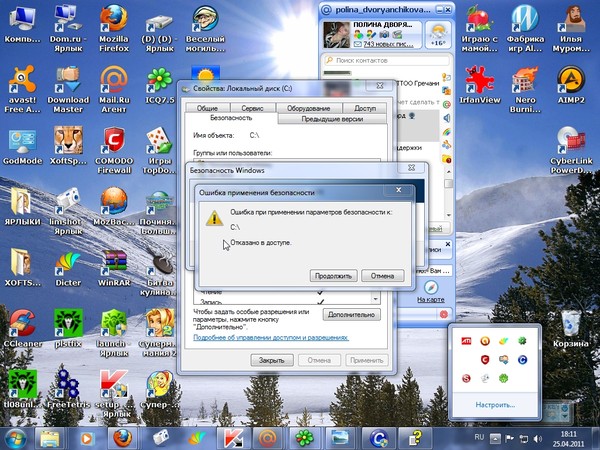Click Закрыть in the disk properties window

(272, 360)
